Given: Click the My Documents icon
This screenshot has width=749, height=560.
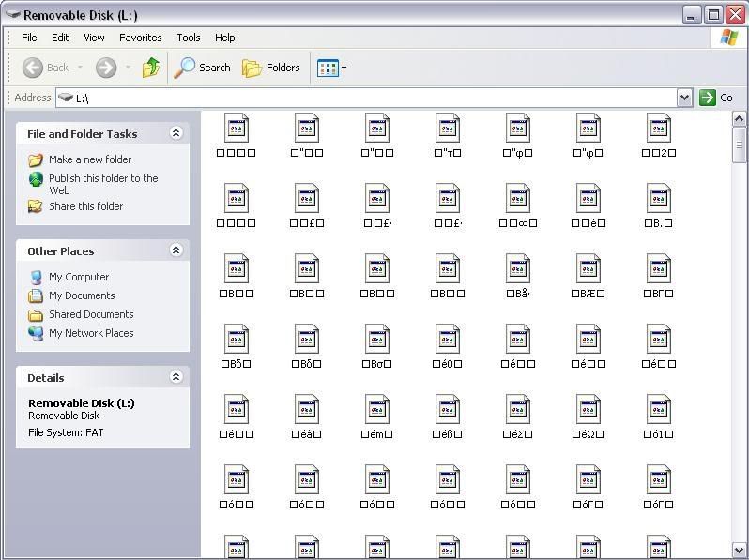Looking at the screenshot, I should pyautogui.click(x=36, y=295).
